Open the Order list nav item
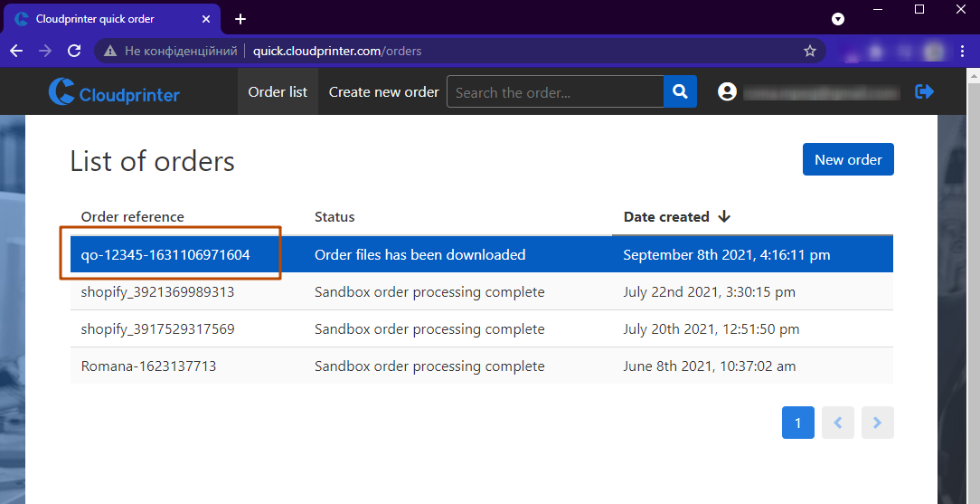Image resolution: width=980 pixels, height=504 pixels. 278,92
